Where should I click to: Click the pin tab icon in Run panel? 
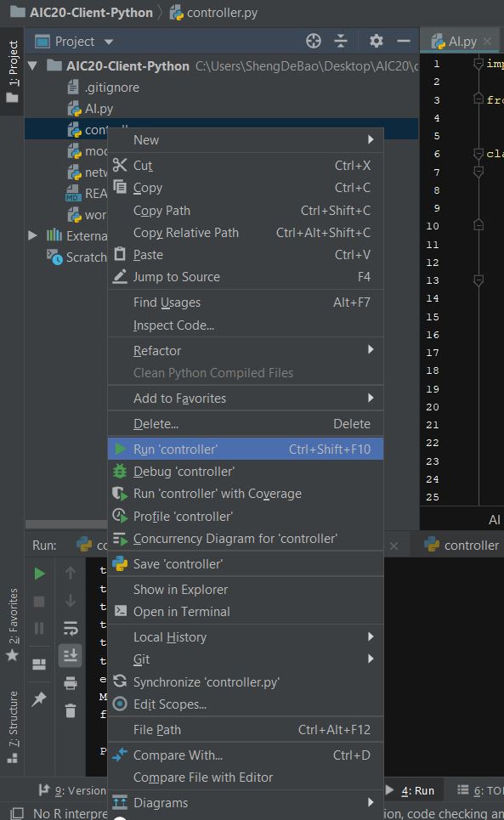coord(39,698)
